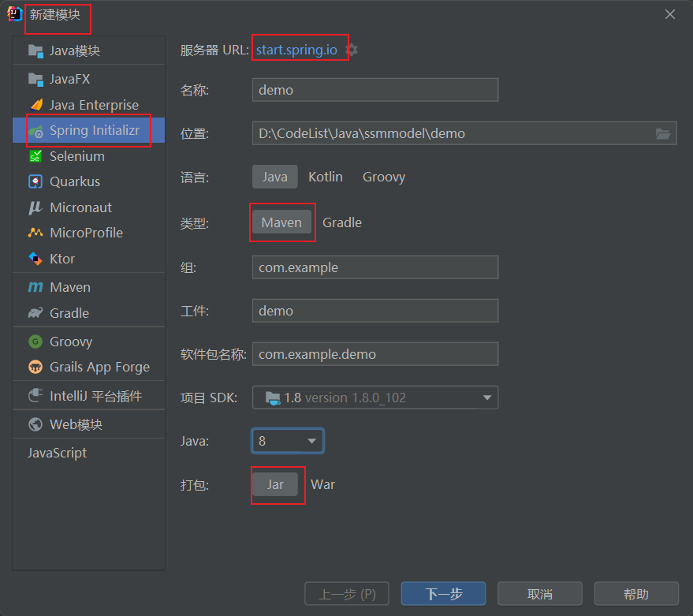693x616 pixels.
Task: Click the Groovy G icon in sidebar
Action: (x=35, y=342)
